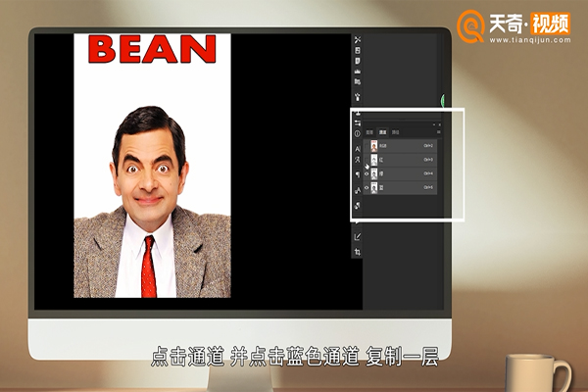The width and height of the screenshot is (588, 392).
Task: Toggle visibility of the 红 channel
Action: [367, 160]
